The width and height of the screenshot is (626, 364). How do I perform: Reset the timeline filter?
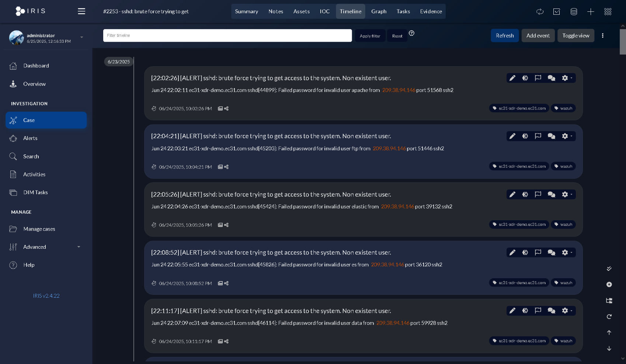[x=397, y=36]
